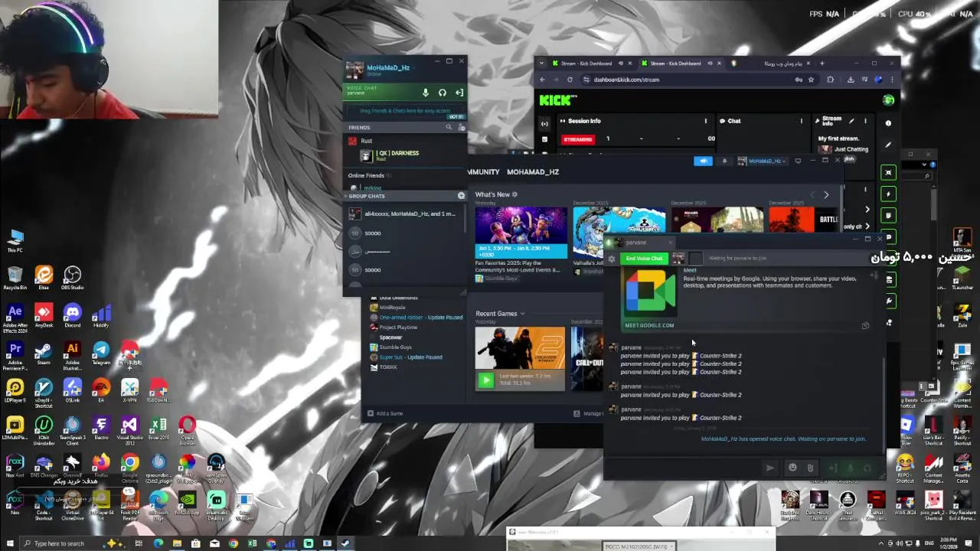
Task: Click What's New settings gear in Steam
Action: (514, 194)
